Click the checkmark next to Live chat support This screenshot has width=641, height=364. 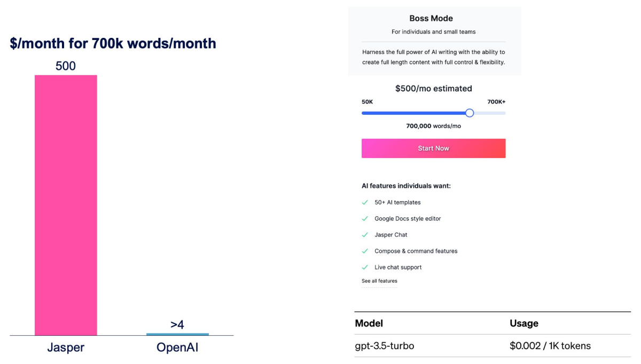[365, 267]
